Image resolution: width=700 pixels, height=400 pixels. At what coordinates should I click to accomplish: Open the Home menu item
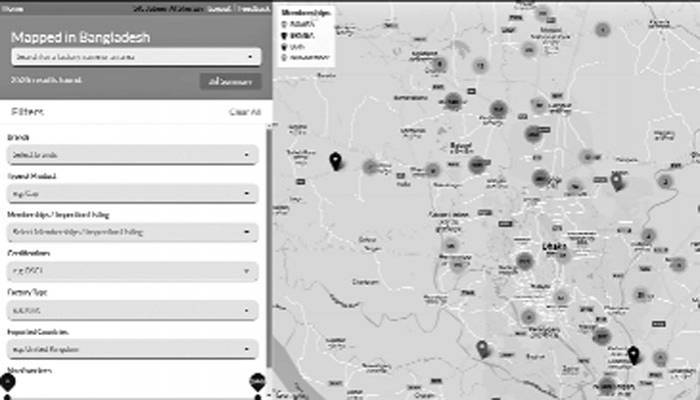(12, 8)
